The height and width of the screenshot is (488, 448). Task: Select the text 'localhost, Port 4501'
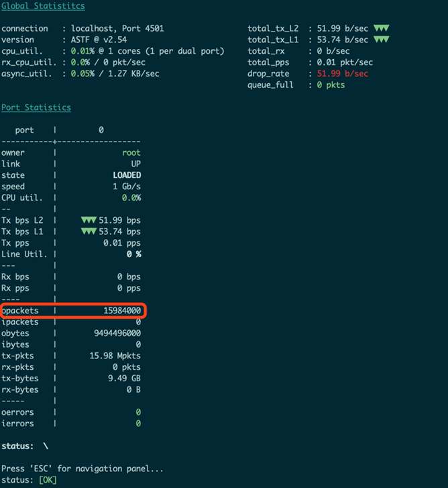click(x=117, y=29)
